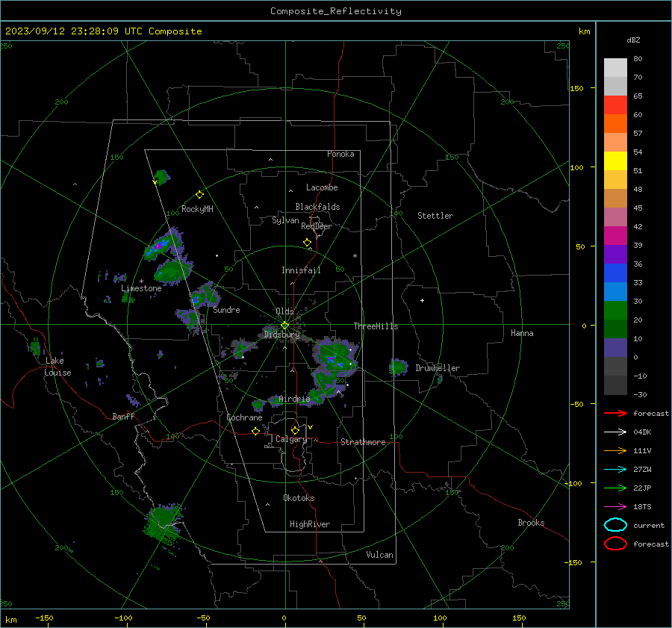Click the current legend label
Screen dimensions: 672x628
click(649, 525)
